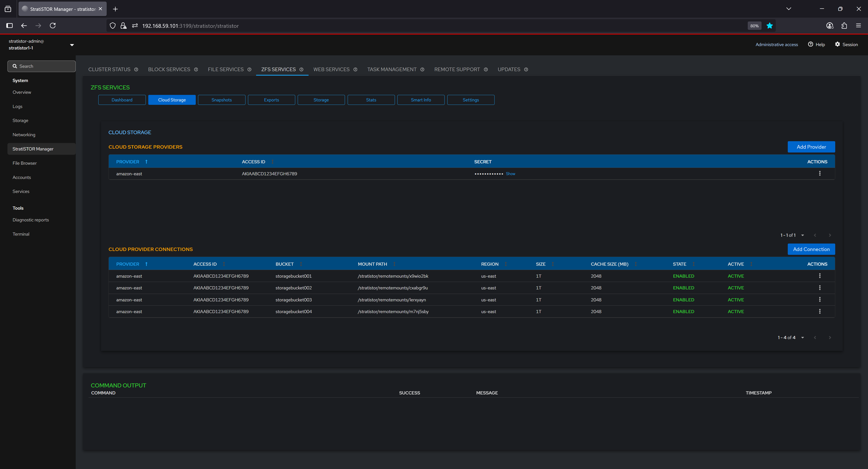The image size is (868, 469).
Task: Show the amazon-east secret key
Action: [510, 174]
